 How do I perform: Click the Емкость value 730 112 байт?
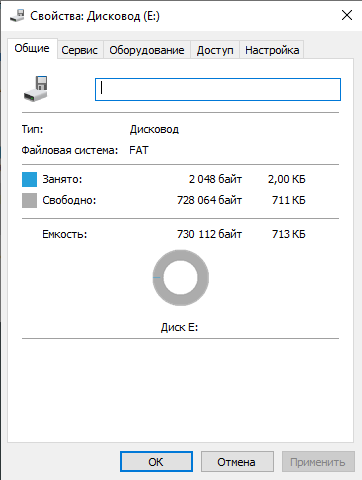[209, 234]
